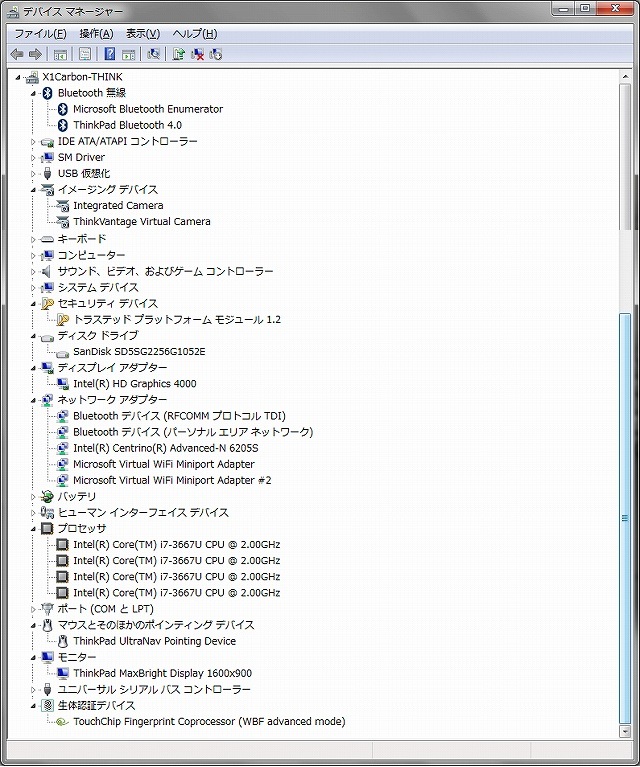Collapse the X1Carbon-THINK root node

click(18, 77)
